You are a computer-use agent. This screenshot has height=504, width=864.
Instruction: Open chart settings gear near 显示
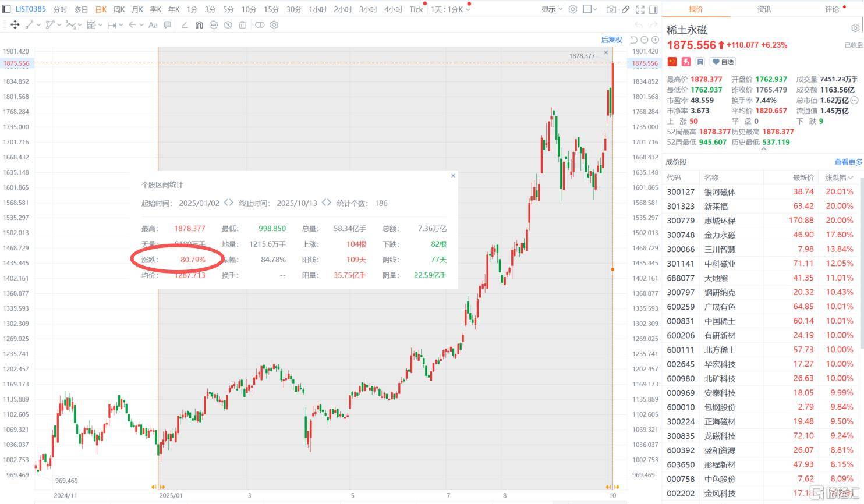[573, 9]
